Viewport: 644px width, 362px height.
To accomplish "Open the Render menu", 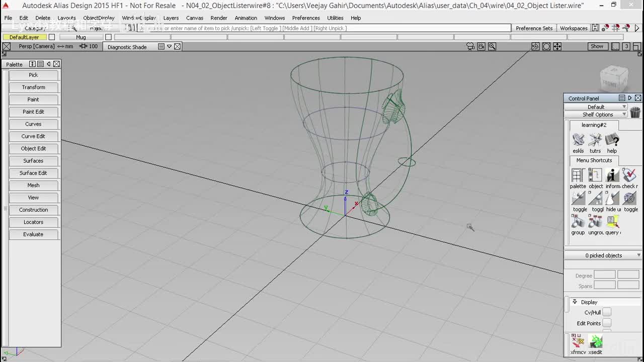I will [x=219, y=18].
